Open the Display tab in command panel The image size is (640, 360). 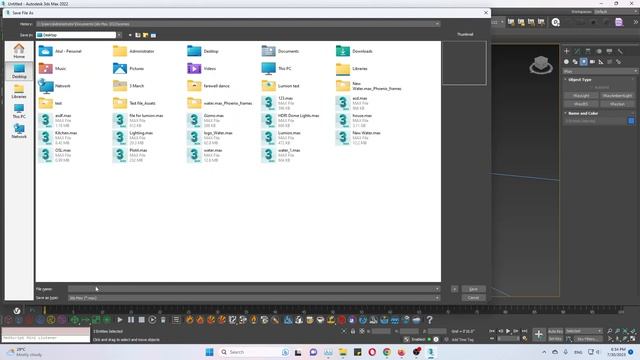coord(609,51)
